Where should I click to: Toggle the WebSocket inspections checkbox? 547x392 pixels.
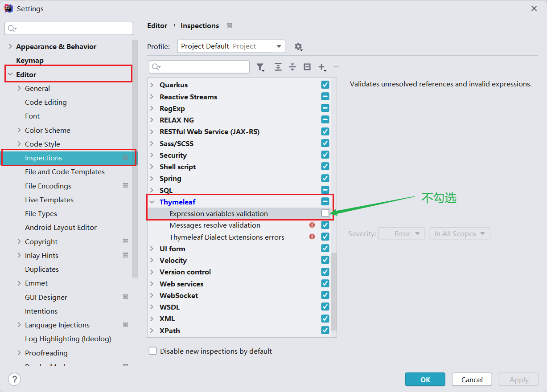[x=325, y=295]
